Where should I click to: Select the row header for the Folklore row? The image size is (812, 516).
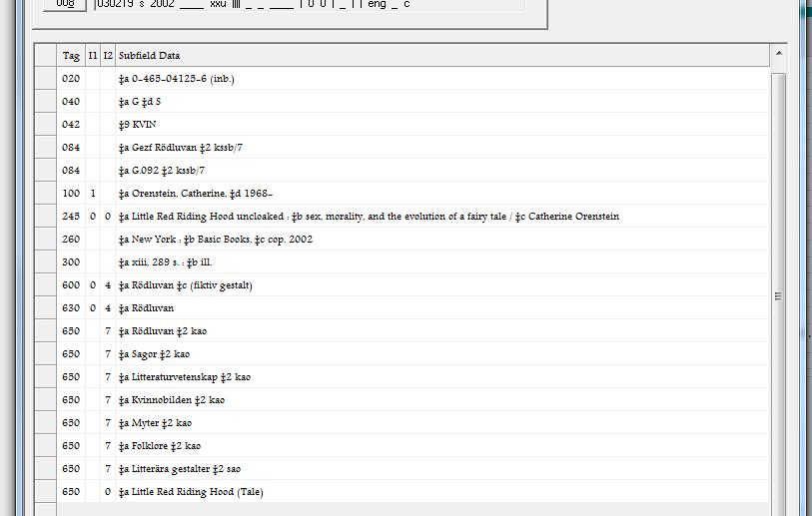(46, 445)
